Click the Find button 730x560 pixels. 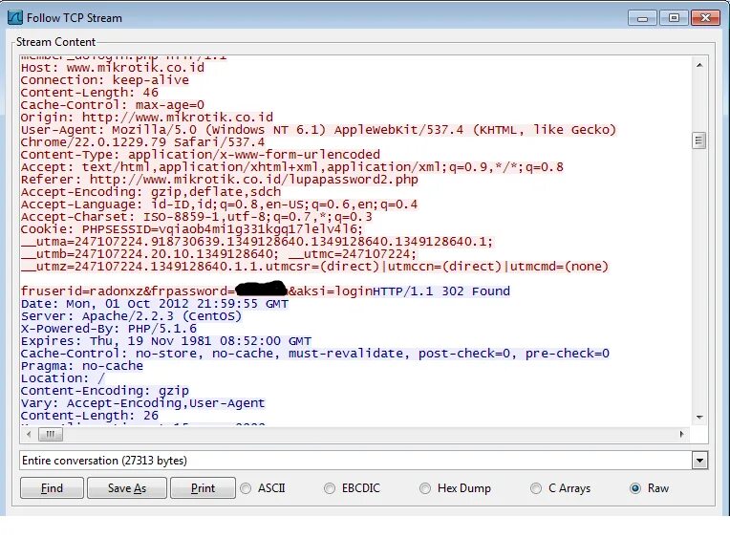coord(52,487)
